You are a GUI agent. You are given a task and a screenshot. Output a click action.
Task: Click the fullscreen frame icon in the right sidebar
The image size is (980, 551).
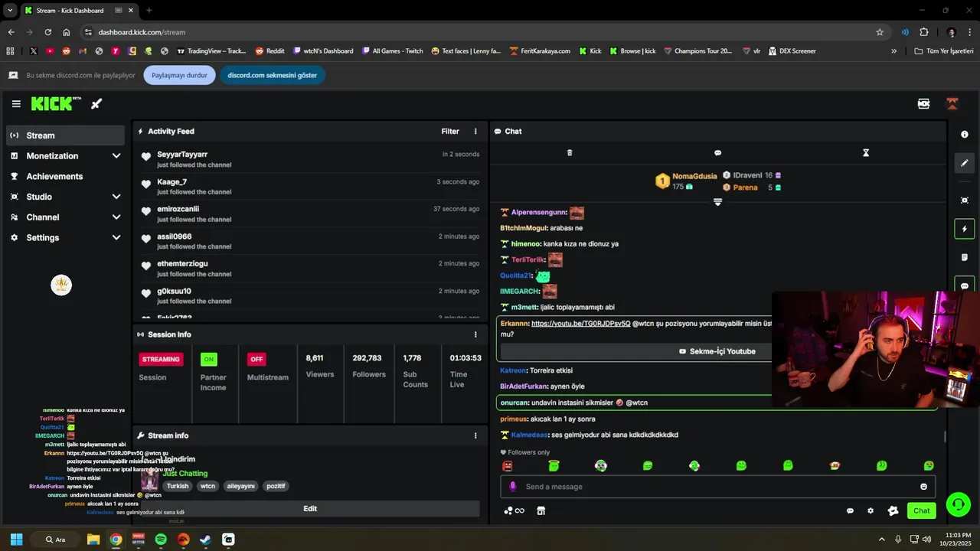965,201
